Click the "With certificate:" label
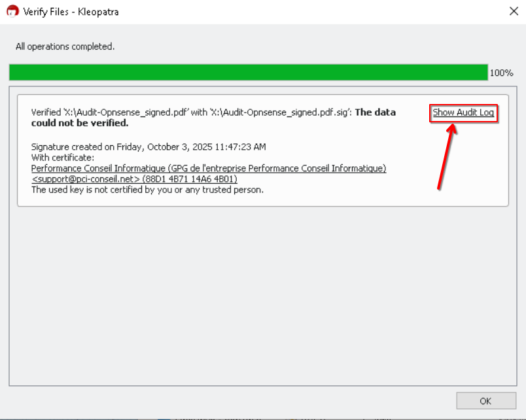The width and height of the screenshot is (526, 420). tap(63, 158)
